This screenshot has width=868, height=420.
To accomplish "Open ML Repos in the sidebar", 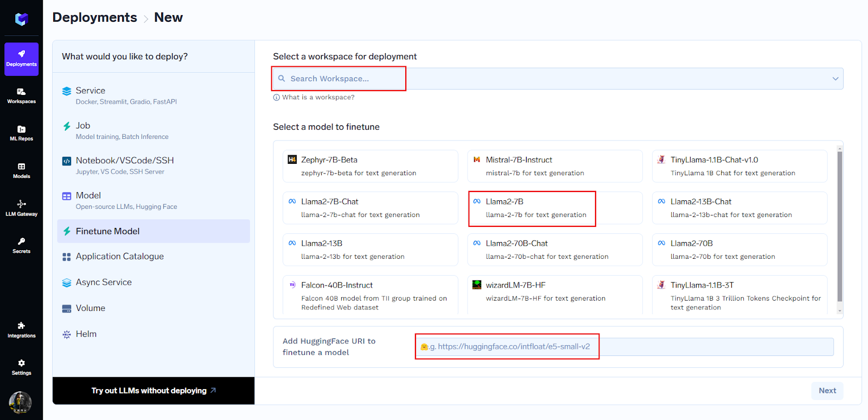I will (21, 133).
